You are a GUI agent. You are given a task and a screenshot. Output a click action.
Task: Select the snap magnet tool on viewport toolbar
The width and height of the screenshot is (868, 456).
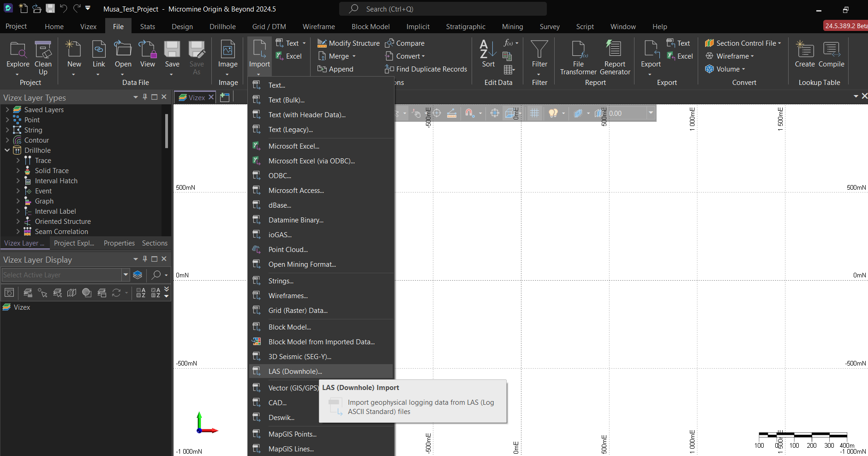click(x=469, y=113)
